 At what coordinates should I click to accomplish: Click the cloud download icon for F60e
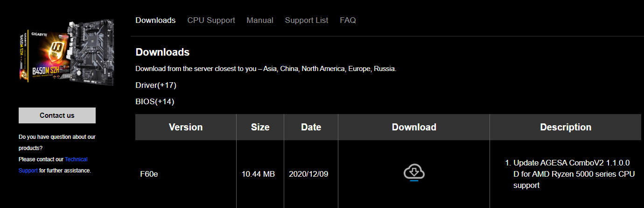coord(414,173)
